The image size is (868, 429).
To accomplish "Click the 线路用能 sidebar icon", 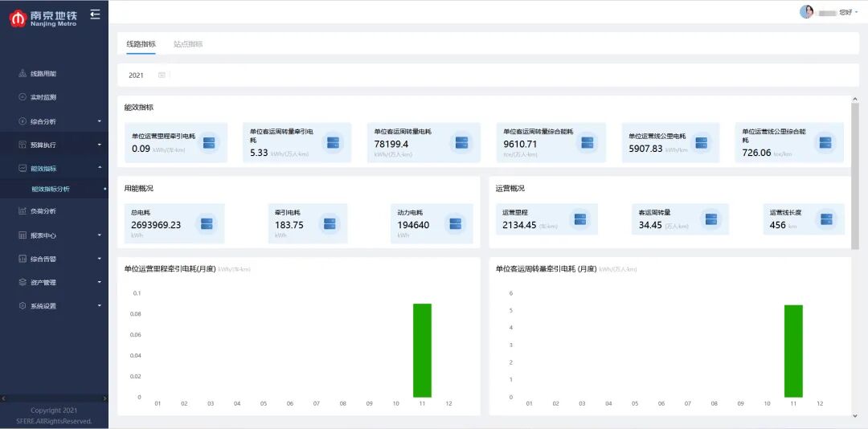I will click(x=23, y=74).
